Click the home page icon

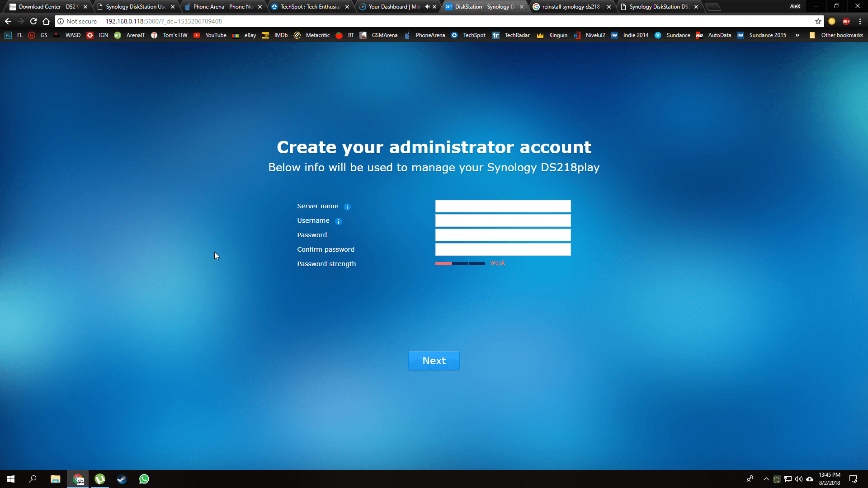click(x=46, y=21)
